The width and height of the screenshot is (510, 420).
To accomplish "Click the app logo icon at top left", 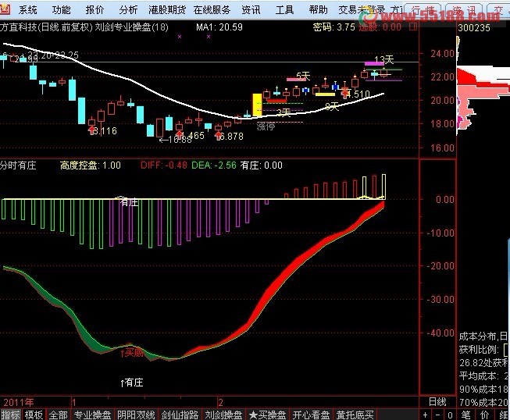I will point(5,9).
